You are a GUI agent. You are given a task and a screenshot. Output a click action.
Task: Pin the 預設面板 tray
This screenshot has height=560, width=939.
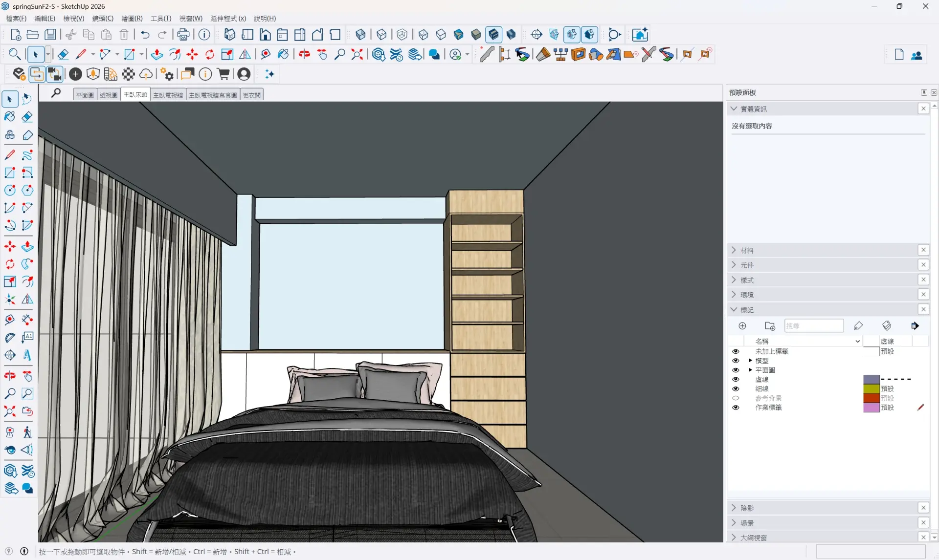pos(924,92)
